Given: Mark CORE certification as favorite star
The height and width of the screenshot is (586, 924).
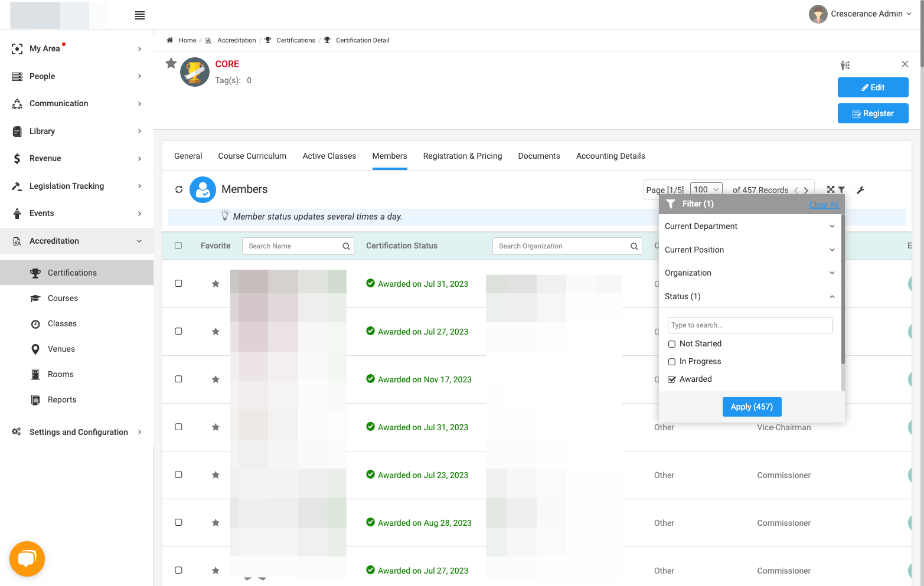Looking at the screenshot, I should 171,63.
